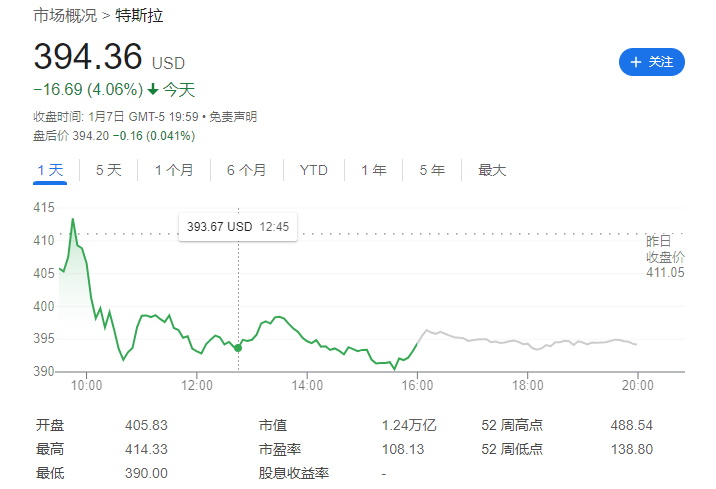
Task: Click the 52 周低点 value 138.80
Action: point(632,449)
